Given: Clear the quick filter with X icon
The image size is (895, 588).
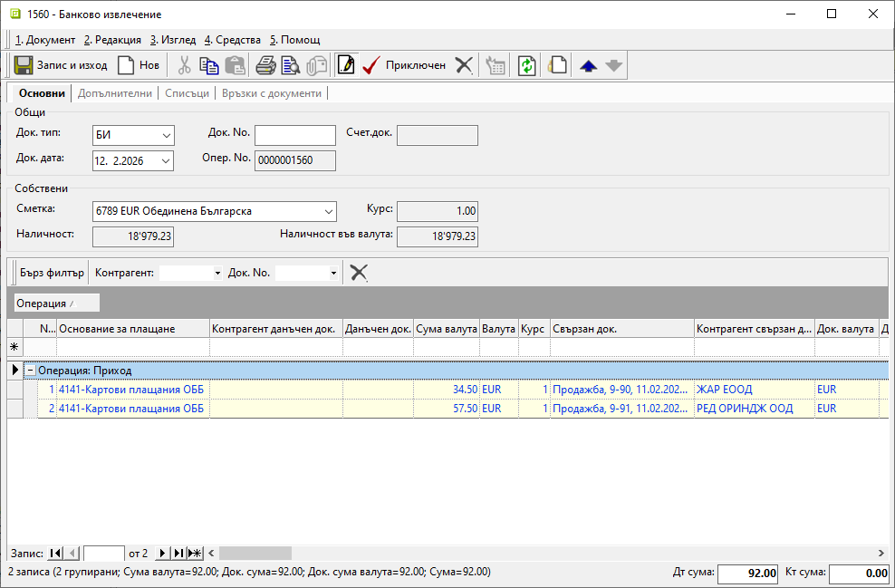Looking at the screenshot, I should point(359,273).
